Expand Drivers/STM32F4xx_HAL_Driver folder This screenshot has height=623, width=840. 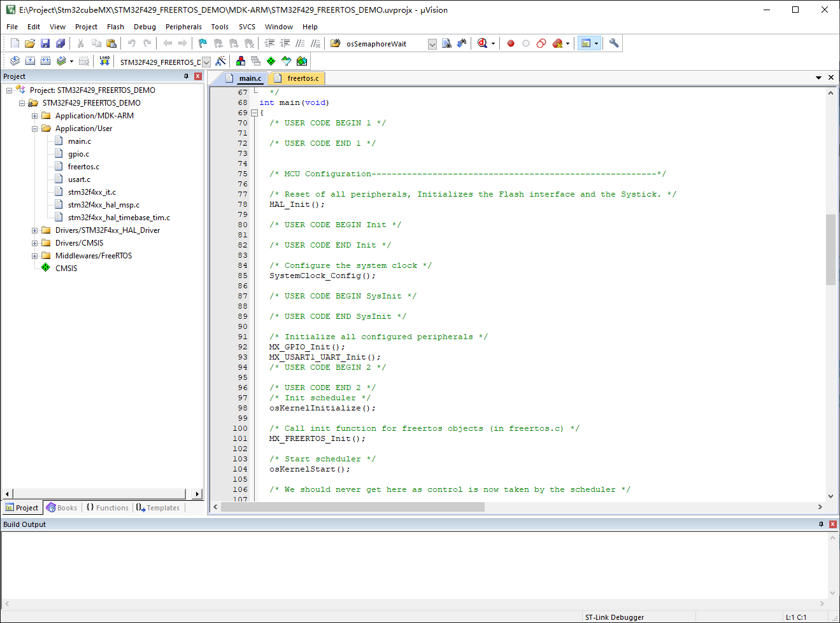click(x=35, y=230)
